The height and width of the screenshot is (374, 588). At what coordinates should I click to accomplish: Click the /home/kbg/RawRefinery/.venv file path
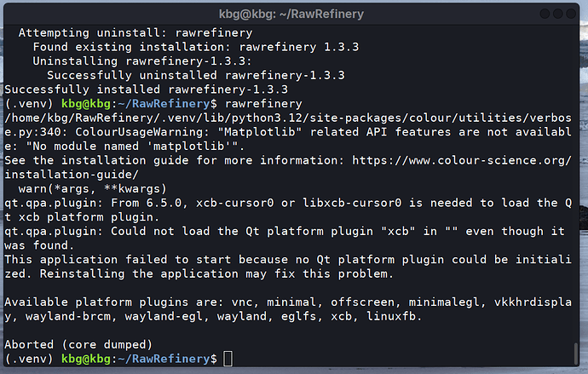point(128,117)
